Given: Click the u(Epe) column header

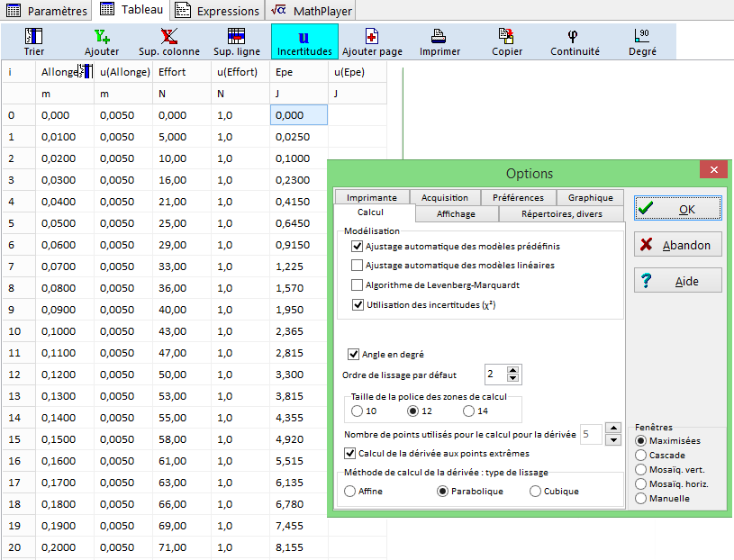Looking at the screenshot, I should 358,72.
